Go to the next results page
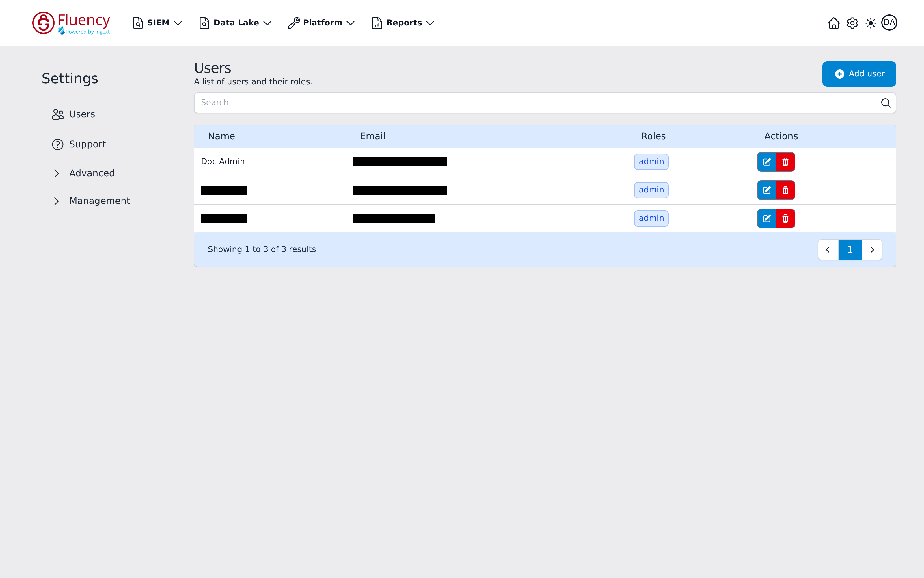This screenshot has height=578, width=924. pyautogui.click(x=872, y=250)
